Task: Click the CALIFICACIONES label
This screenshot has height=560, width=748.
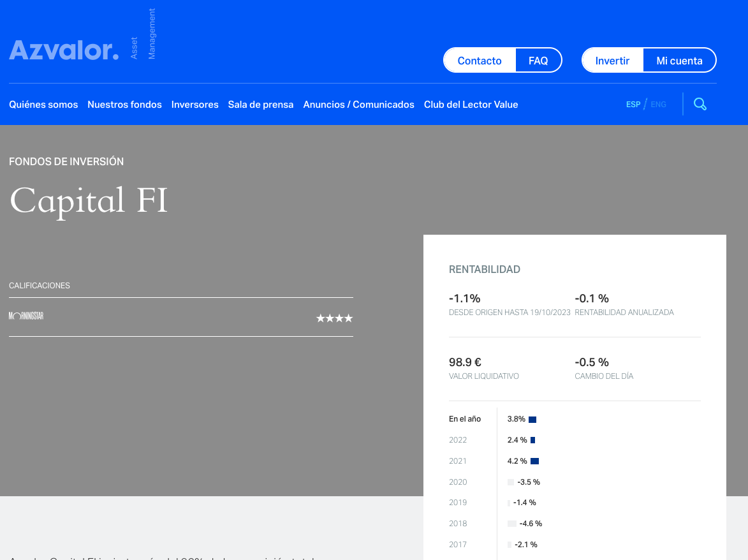Action: tap(40, 286)
